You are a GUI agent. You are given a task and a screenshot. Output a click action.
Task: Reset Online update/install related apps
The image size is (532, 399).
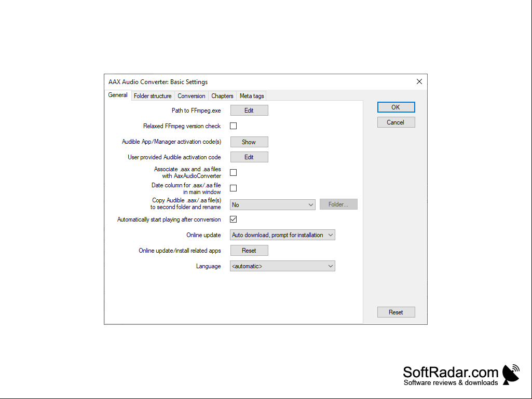[x=249, y=251]
